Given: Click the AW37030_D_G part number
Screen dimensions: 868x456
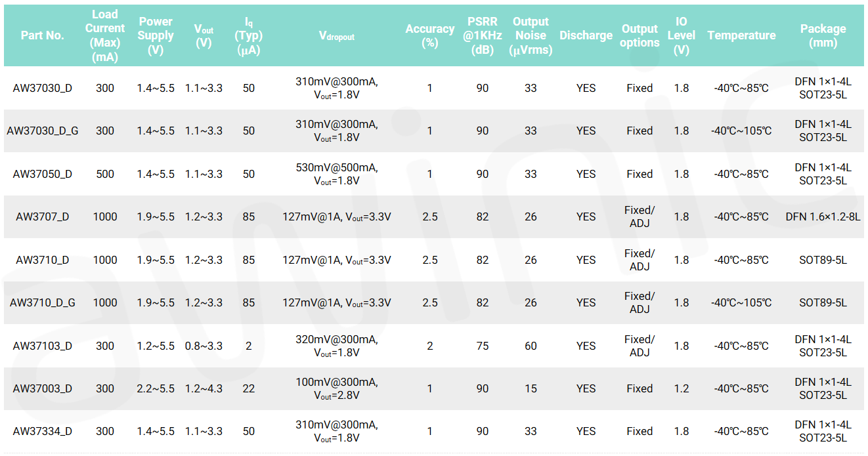Looking at the screenshot, I should pyautogui.click(x=43, y=131).
